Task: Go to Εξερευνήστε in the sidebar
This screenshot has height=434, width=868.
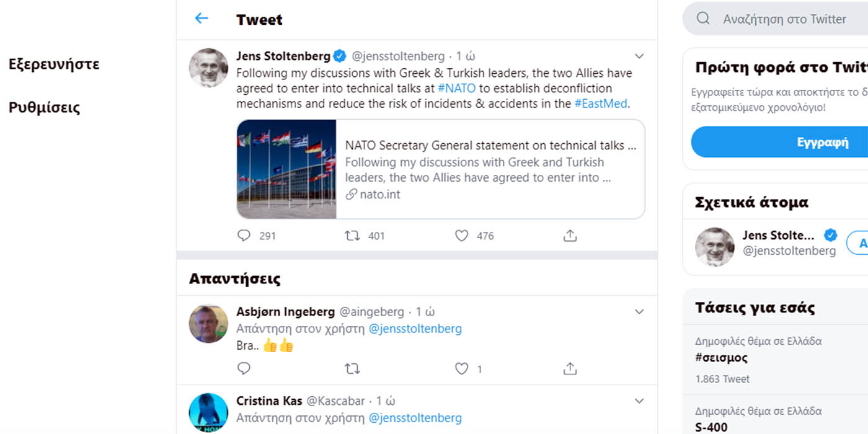Action: (x=54, y=64)
